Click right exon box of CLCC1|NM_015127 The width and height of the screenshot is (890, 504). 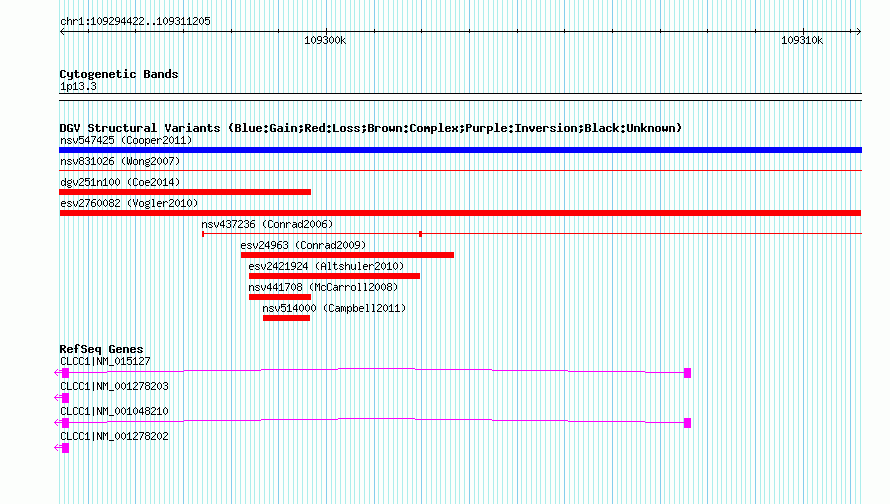[687, 373]
